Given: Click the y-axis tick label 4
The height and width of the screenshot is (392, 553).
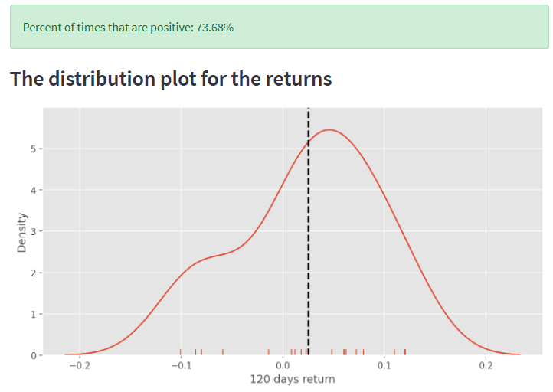Looking at the screenshot, I should [x=33, y=190].
